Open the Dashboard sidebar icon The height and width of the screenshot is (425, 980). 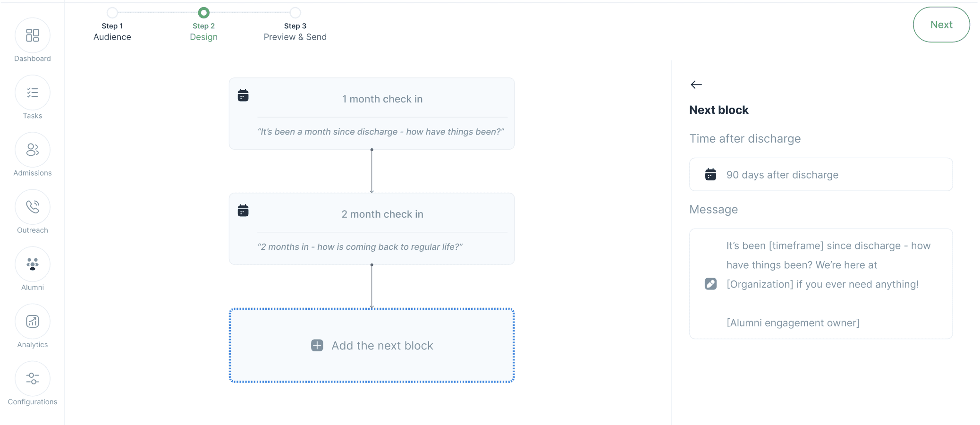(x=33, y=35)
